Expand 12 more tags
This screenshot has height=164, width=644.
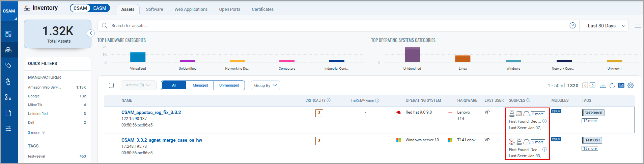pyautogui.click(x=590, y=121)
